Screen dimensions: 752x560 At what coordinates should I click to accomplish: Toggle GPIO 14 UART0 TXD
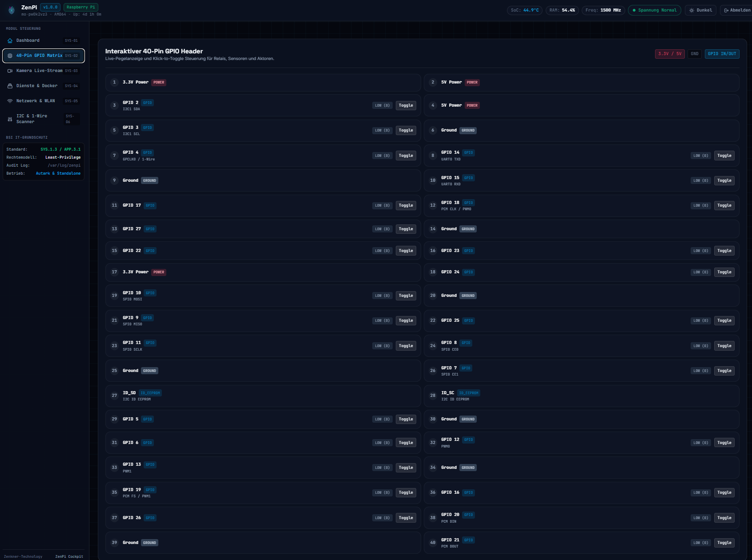724,156
